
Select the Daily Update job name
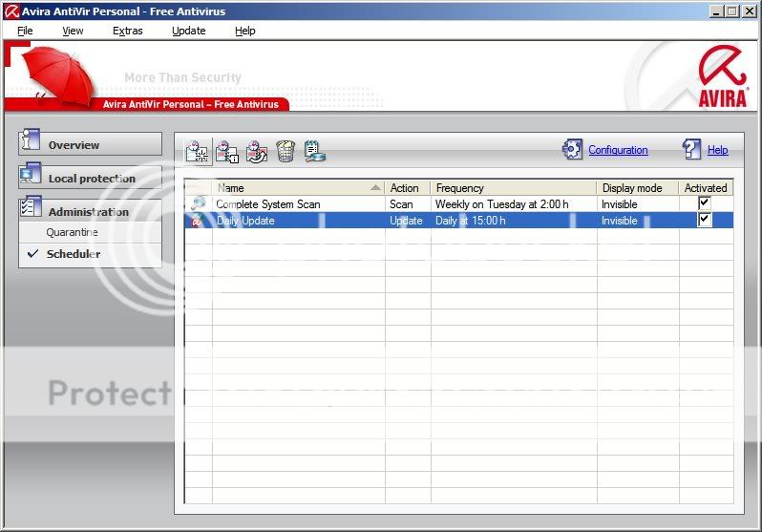pyautogui.click(x=245, y=221)
